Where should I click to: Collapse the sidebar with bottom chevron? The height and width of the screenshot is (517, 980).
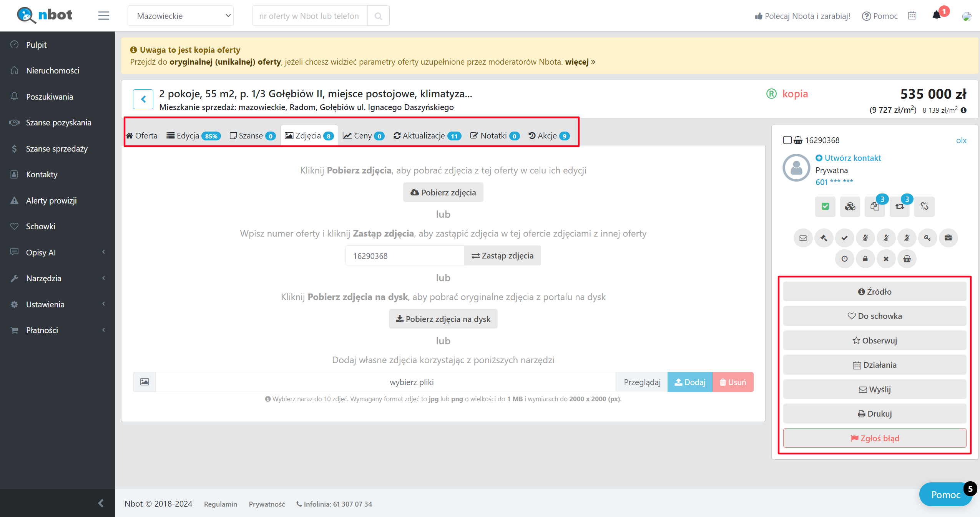(x=101, y=503)
